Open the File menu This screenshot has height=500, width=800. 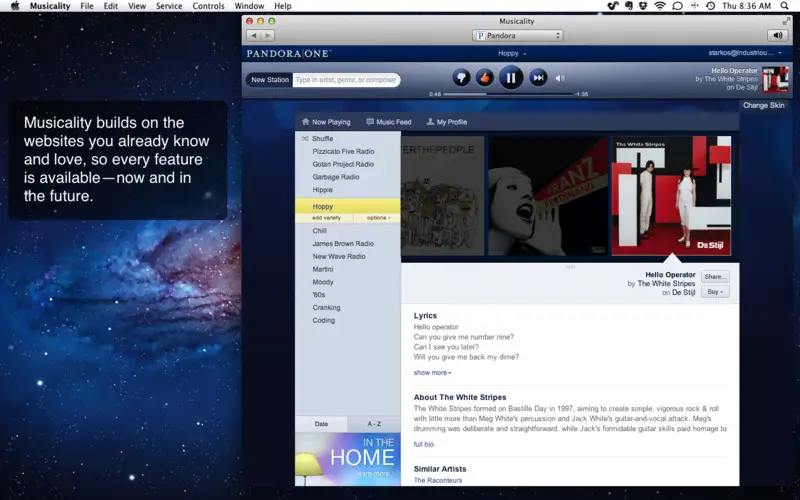[87, 6]
